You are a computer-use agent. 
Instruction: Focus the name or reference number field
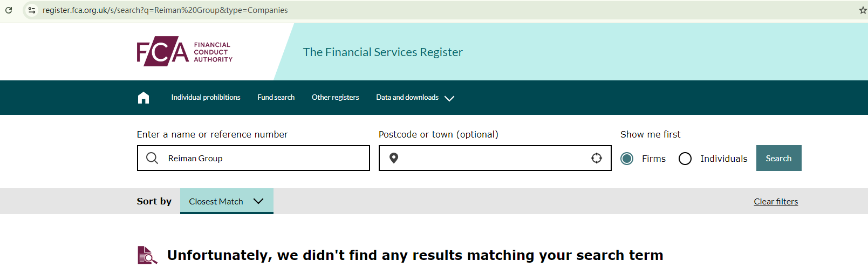click(x=264, y=158)
